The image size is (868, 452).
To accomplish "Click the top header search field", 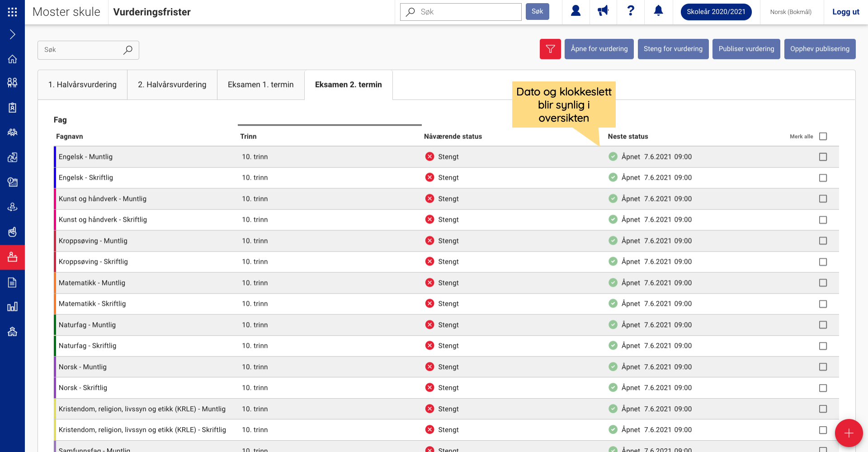I will [461, 12].
